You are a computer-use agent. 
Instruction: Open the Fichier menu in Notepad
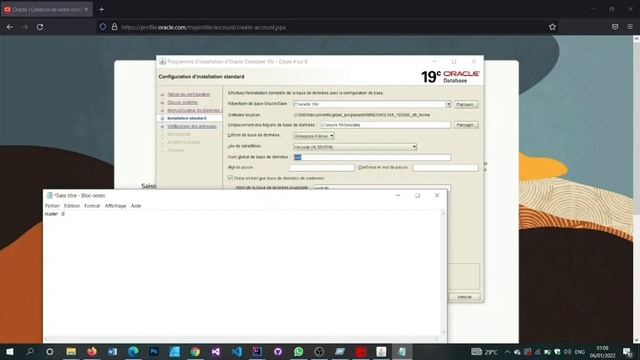click(x=52, y=206)
